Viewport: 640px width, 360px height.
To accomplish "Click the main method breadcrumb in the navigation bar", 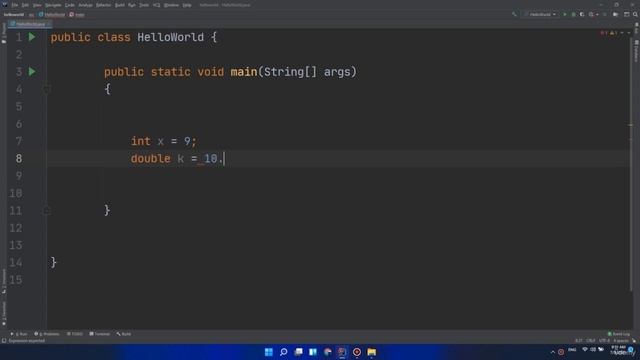I will (x=77, y=15).
